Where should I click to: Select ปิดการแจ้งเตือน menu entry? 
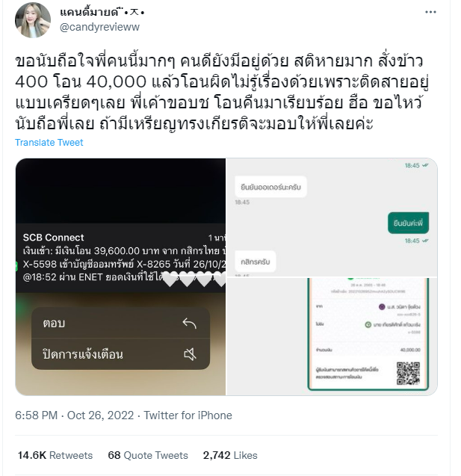click(120, 354)
